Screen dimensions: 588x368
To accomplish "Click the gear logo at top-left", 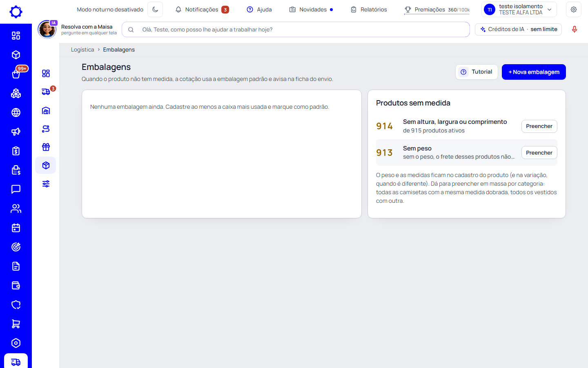I will [16, 11].
